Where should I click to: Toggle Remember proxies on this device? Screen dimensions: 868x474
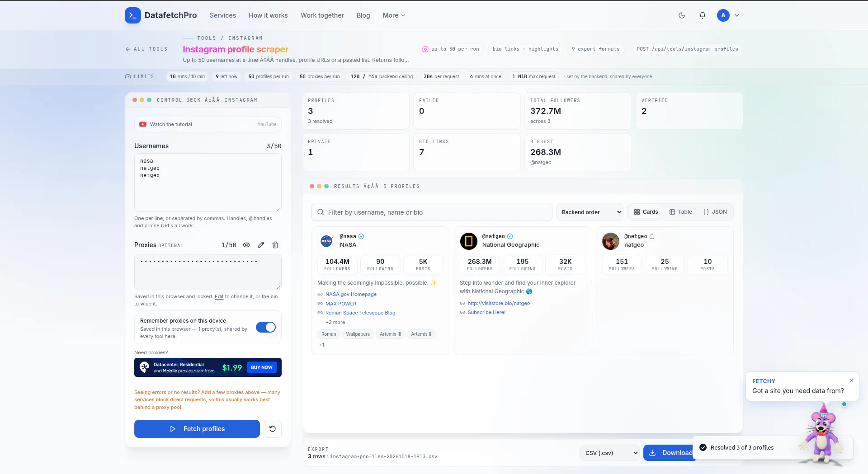(266, 327)
